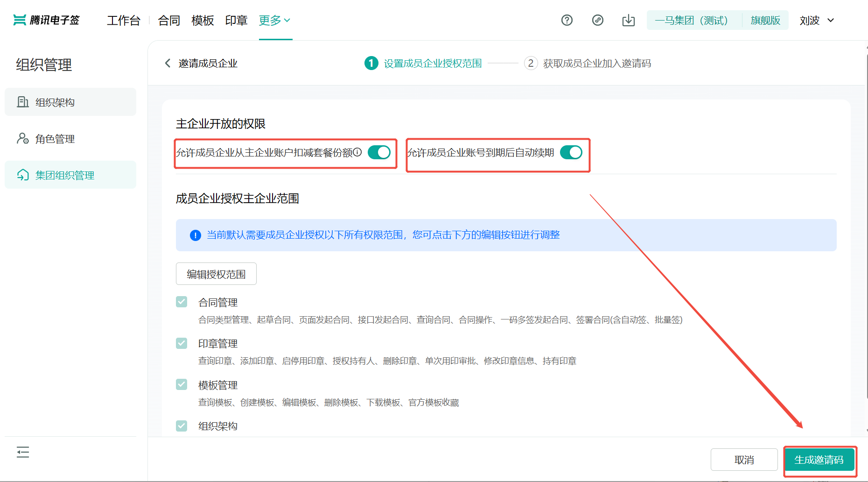Uncheck the 合同管理 checkbox
The image size is (868, 482).
pyautogui.click(x=182, y=302)
